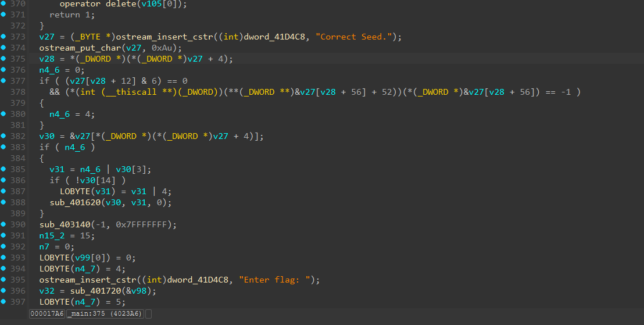Image resolution: width=644 pixels, height=325 pixels.
Task: Click line number 384 in the gutter
Action: [x=17, y=158]
